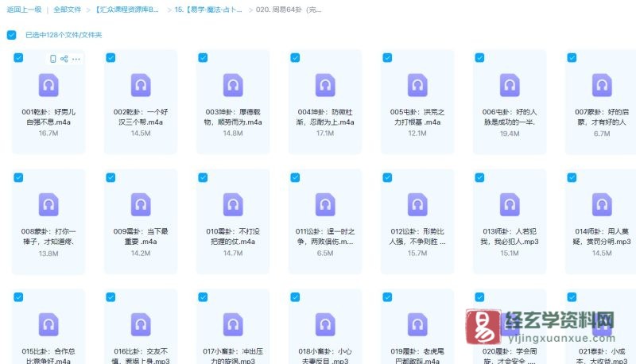This screenshot has height=364, width=636.
Task: Open the 汇众课程资源库 breadcrumb folder
Action: (x=127, y=10)
